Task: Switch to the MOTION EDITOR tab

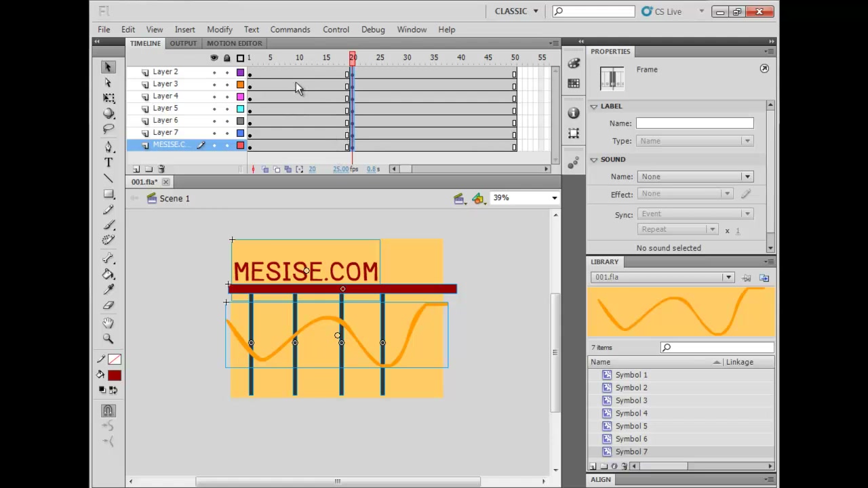Action: click(x=235, y=43)
